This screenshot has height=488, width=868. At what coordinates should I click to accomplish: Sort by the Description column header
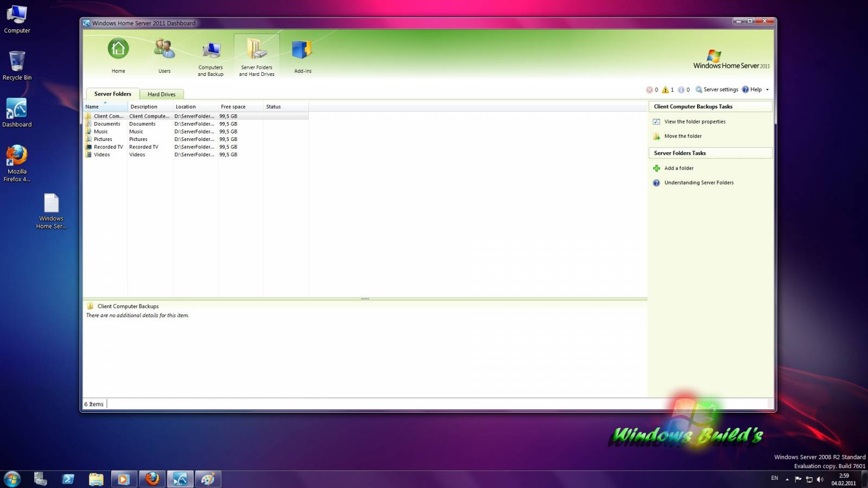click(150, 106)
